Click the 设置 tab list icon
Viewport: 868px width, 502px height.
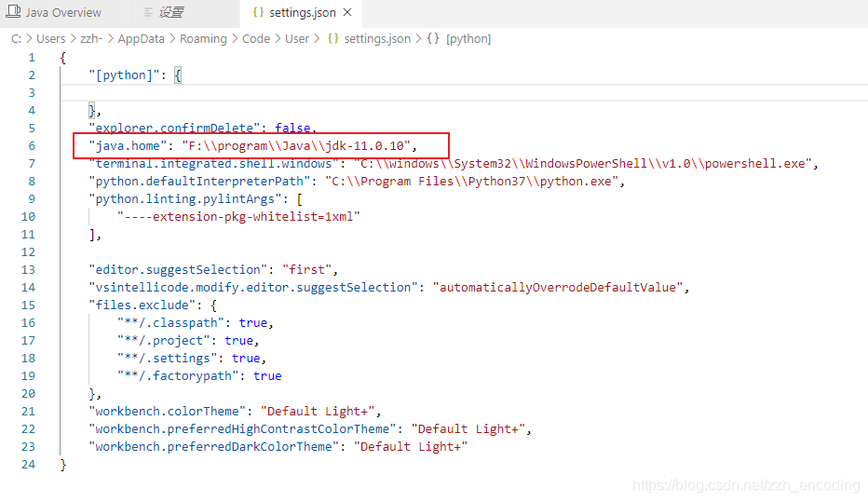click(148, 12)
